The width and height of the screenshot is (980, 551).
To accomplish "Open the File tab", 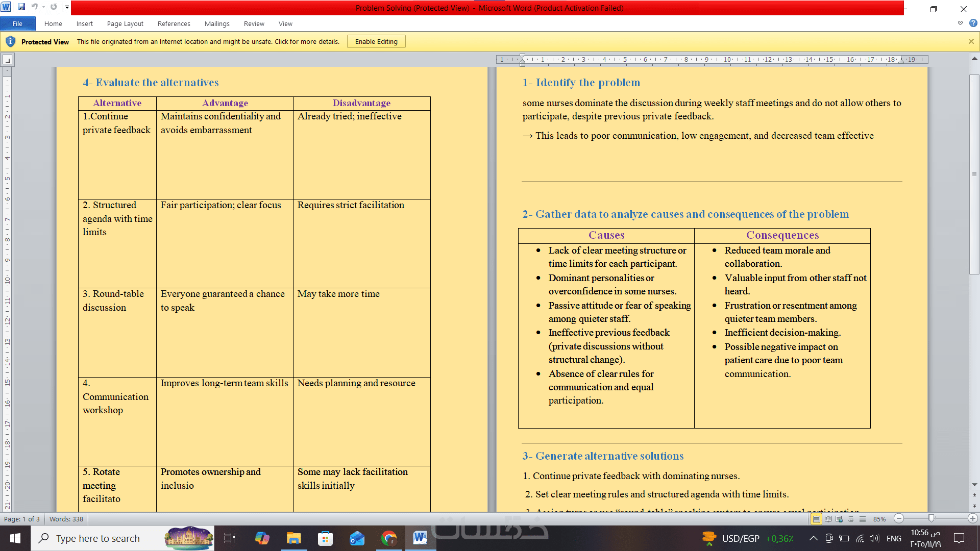I will pos(17,23).
